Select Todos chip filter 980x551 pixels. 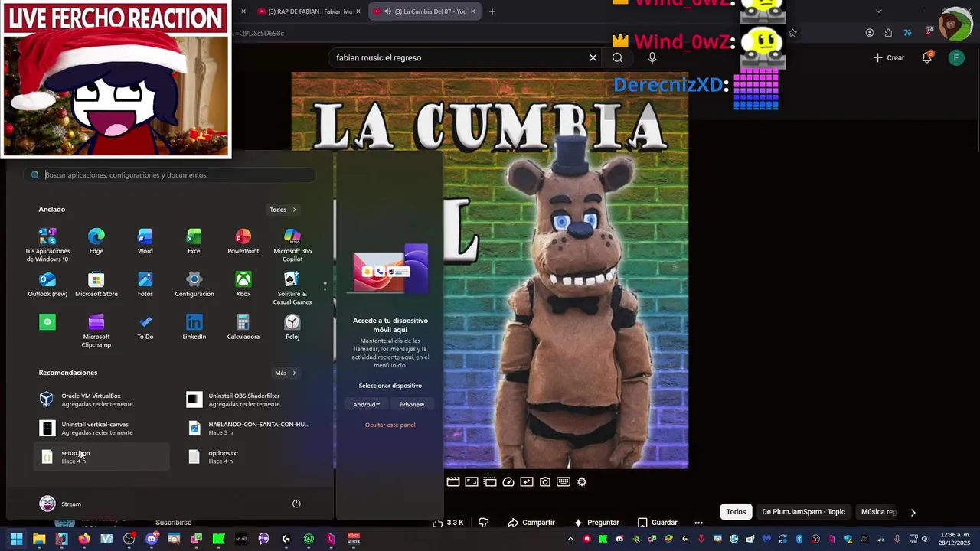click(736, 512)
